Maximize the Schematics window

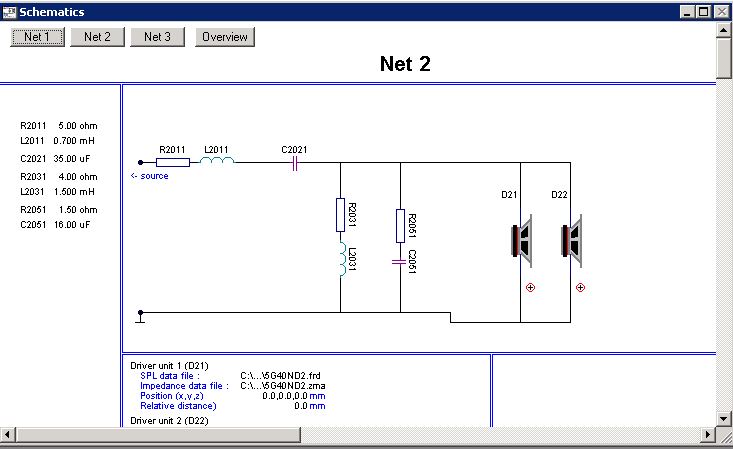point(703,12)
